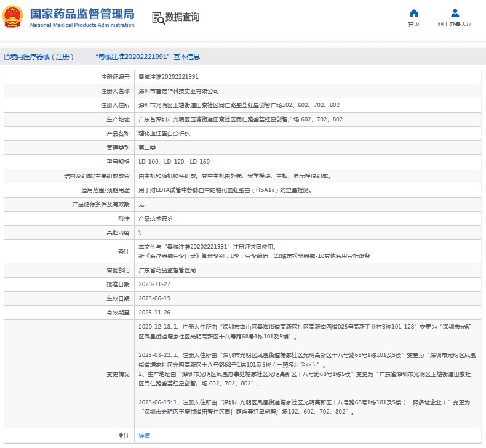Viewport: 486px width, 448px height.
Task: Select approving department 广东省药品监督管理局
Action: (167, 270)
